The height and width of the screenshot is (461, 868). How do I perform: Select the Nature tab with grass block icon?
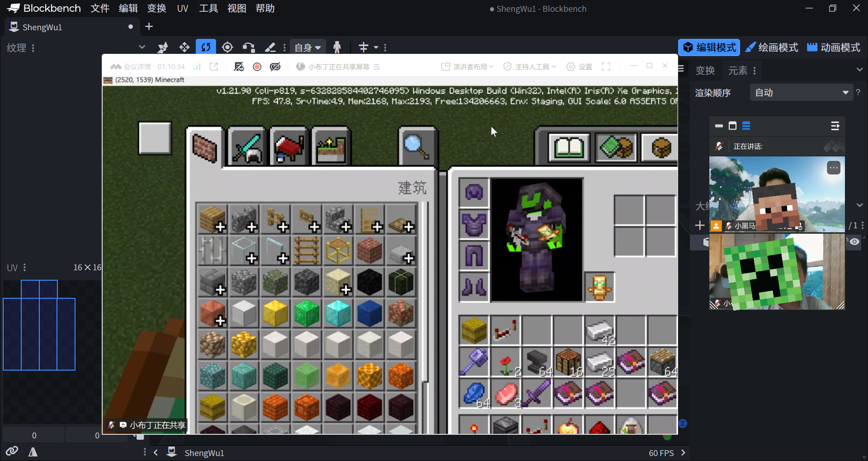(331, 147)
